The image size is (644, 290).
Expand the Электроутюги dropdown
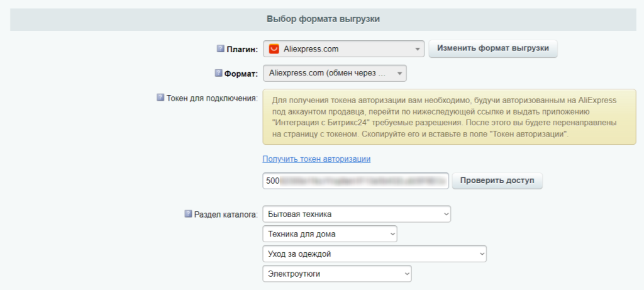337,274
